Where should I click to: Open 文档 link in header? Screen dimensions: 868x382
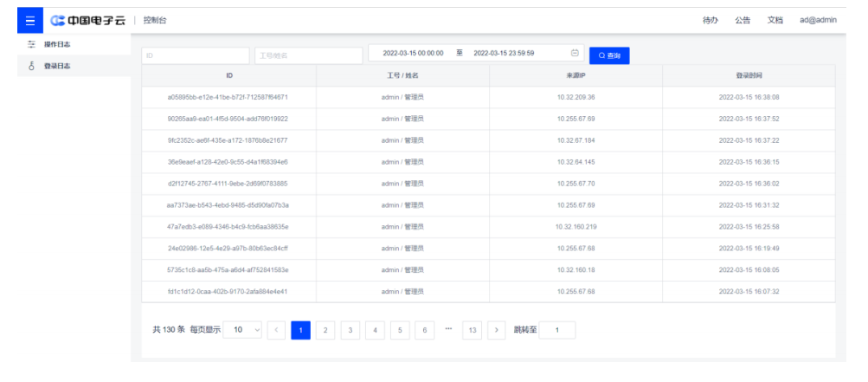[x=775, y=20]
